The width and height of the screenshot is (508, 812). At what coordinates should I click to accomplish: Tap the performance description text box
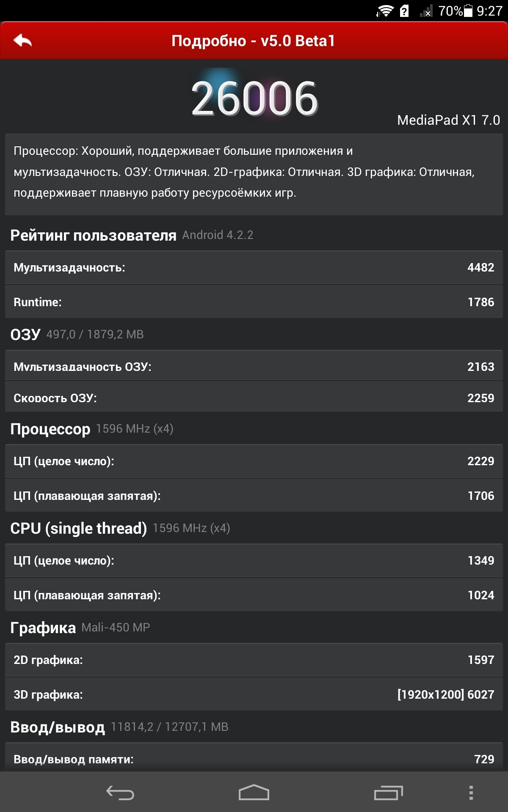point(254,172)
